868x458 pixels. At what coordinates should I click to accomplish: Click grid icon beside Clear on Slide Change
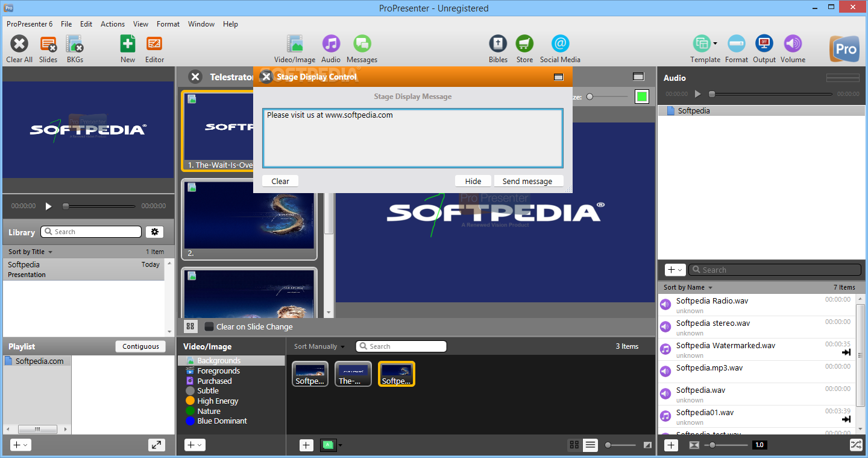pos(190,326)
